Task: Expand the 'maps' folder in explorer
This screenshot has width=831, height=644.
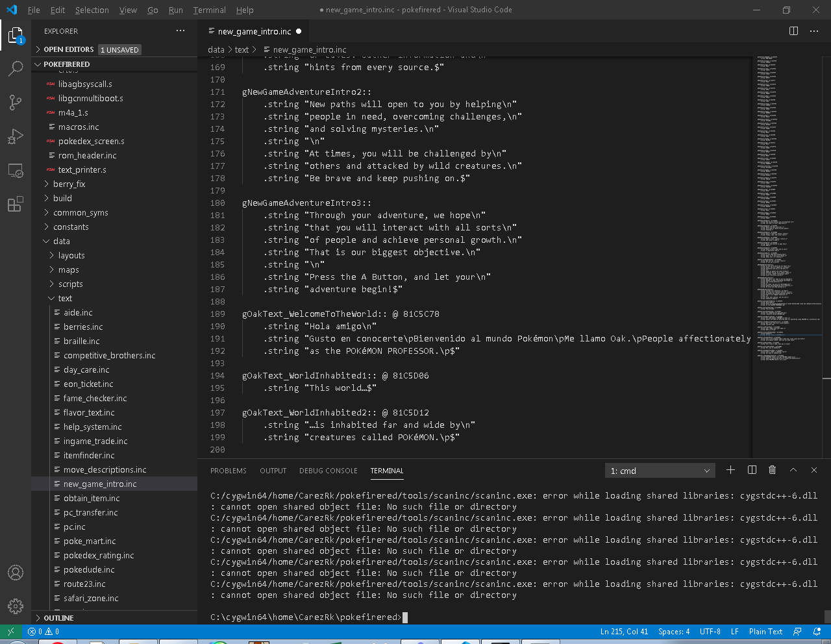Action: (x=68, y=270)
